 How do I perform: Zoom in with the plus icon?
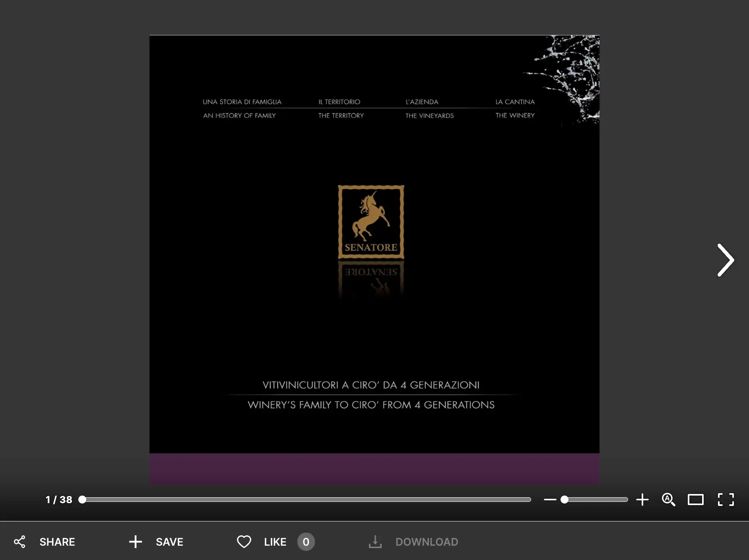point(642,500)
